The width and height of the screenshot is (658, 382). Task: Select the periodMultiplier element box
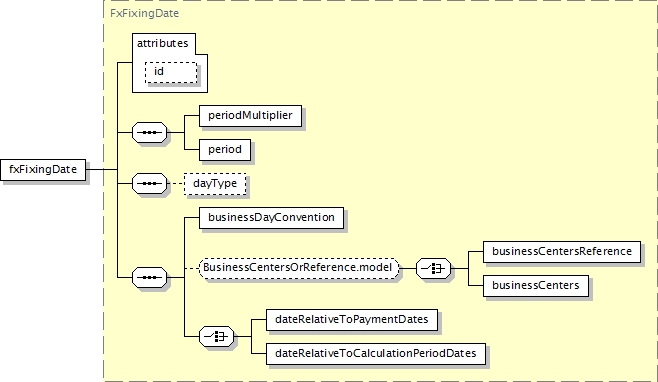pyautogui.click(x=251, y=115)
